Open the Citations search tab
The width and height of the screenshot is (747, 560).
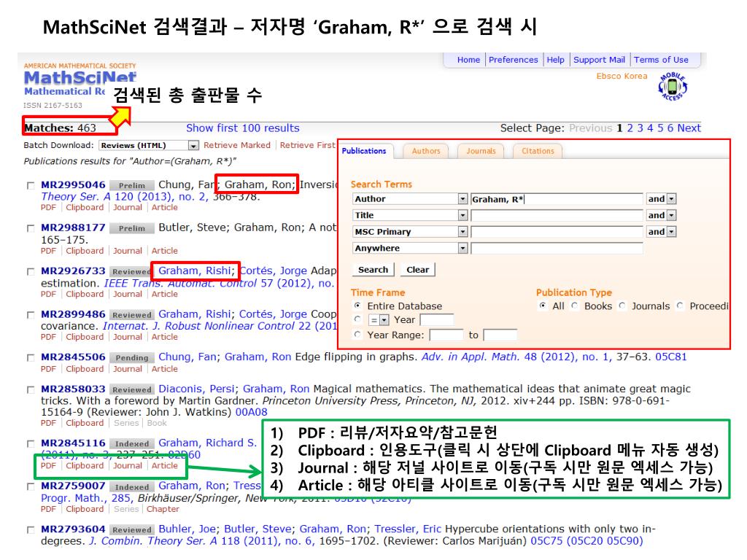tap(538, 151)
